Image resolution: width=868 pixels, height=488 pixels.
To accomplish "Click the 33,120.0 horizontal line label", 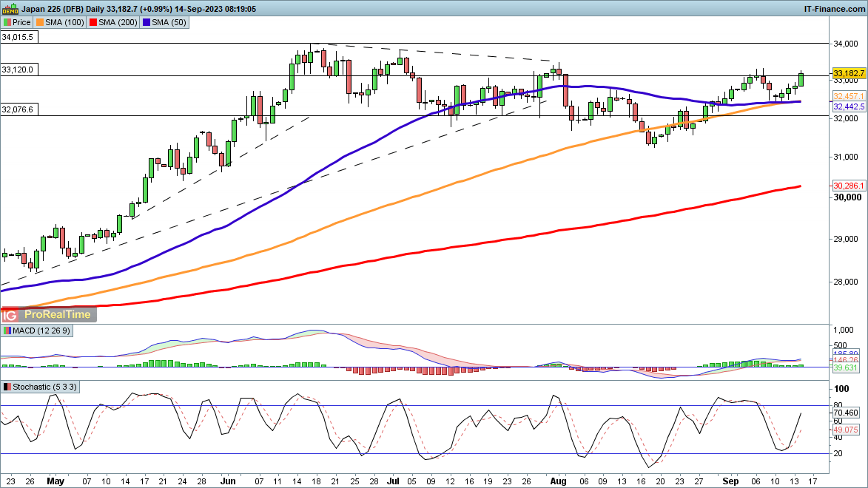I will point(18,70).
